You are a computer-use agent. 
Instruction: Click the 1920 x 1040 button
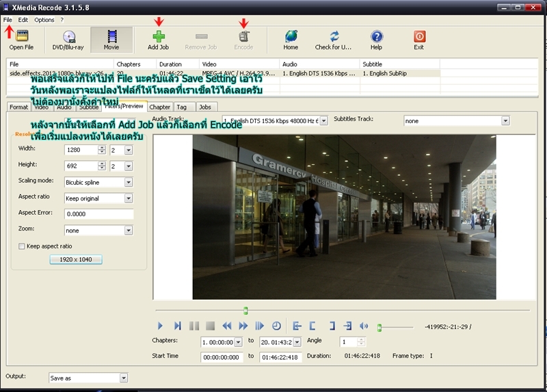[75, 259]
